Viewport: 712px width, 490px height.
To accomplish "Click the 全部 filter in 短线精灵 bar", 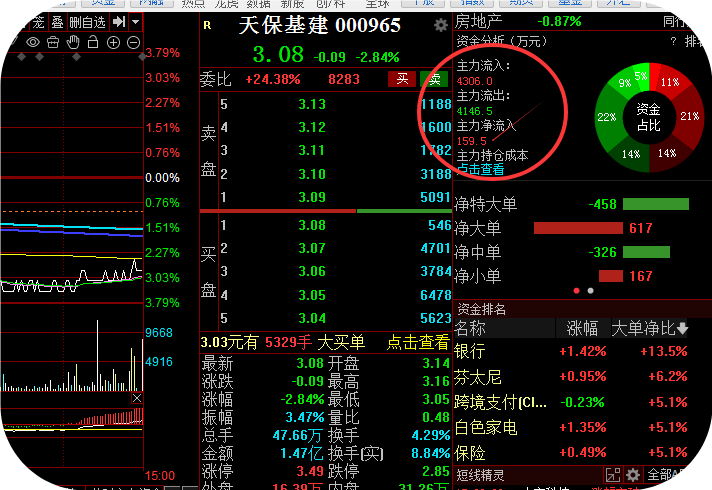I will [661, 475].
